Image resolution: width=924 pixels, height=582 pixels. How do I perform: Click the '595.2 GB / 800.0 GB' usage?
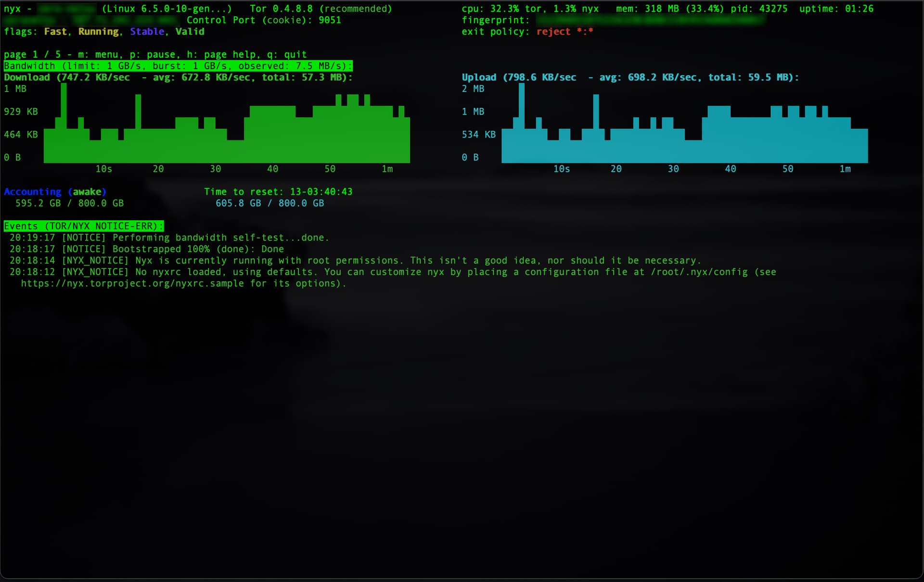click(x=69, y=203)
